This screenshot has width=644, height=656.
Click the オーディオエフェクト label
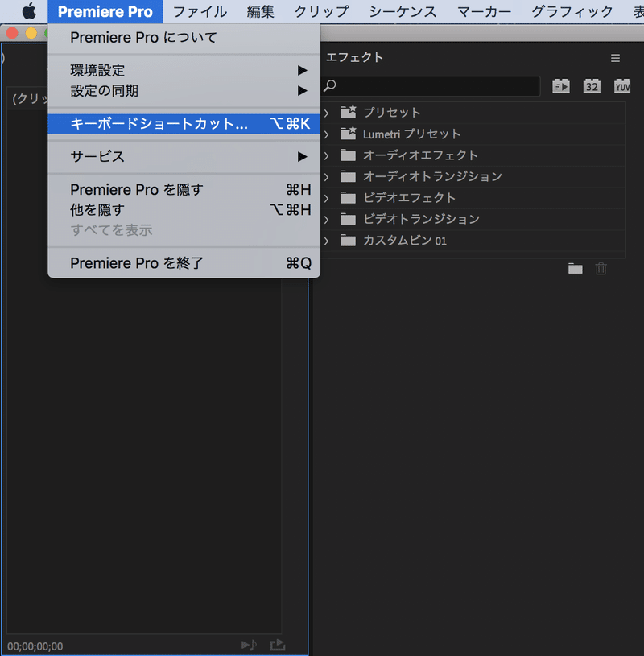(x=420, y=155)
